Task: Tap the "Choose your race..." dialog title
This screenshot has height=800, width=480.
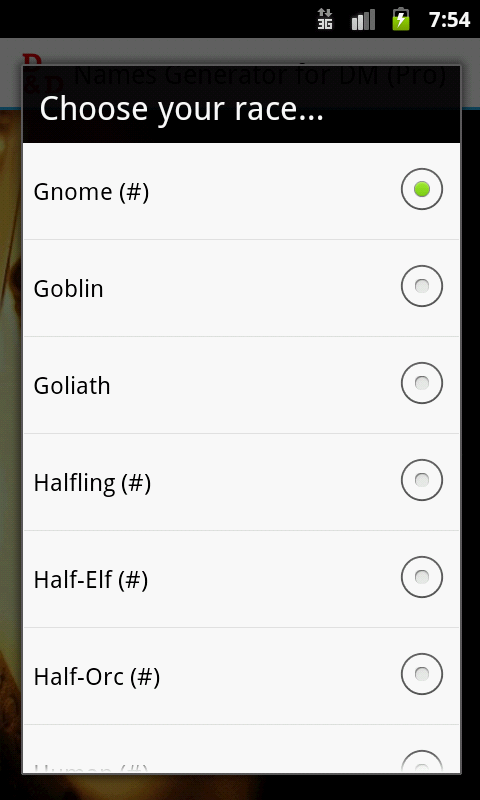Action: click(x=182, y=109)
